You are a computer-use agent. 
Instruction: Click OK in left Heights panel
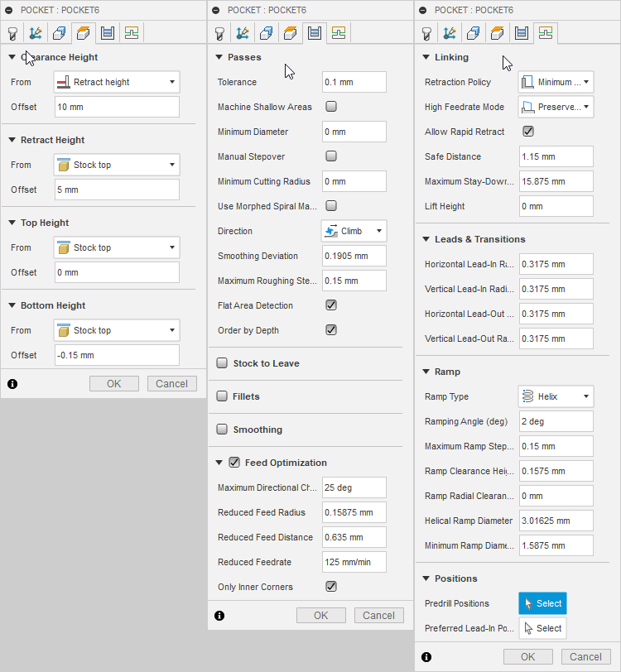pos(114,383)
